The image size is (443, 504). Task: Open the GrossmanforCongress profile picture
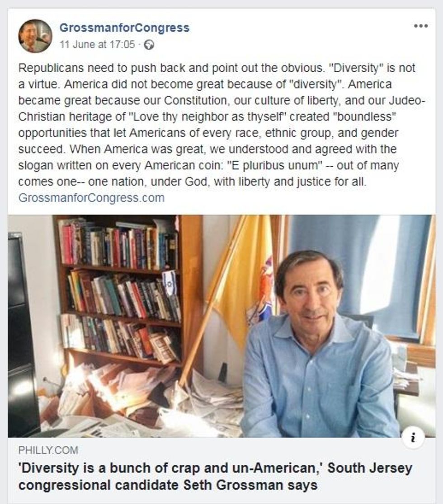(x=35, y=36)
